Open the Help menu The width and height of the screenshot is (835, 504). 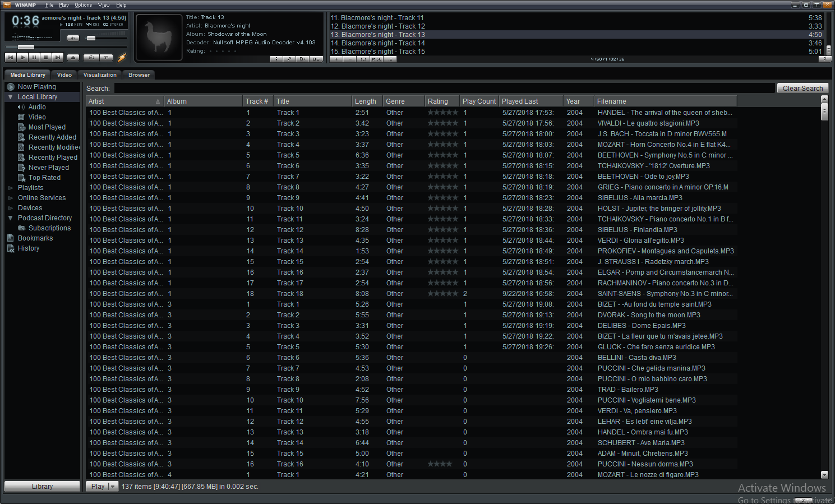pos(121,5)
